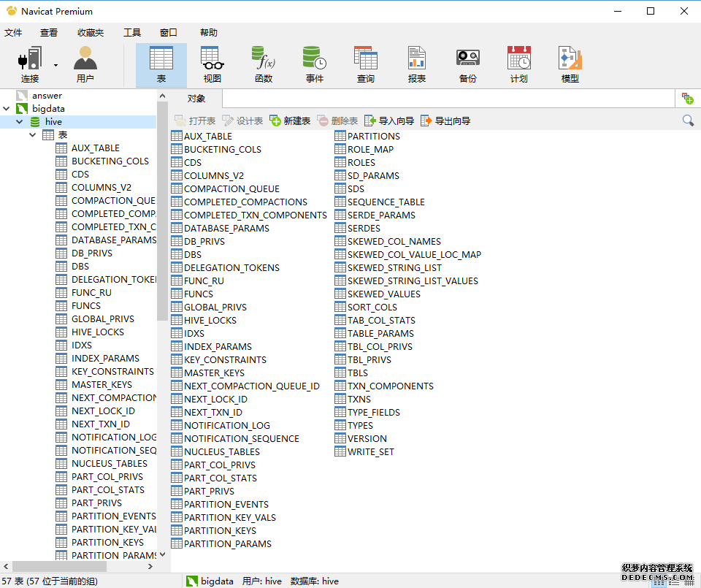Open the 收藏夹 (Favorites) menu
701x588 pixels.
(91, 33)
